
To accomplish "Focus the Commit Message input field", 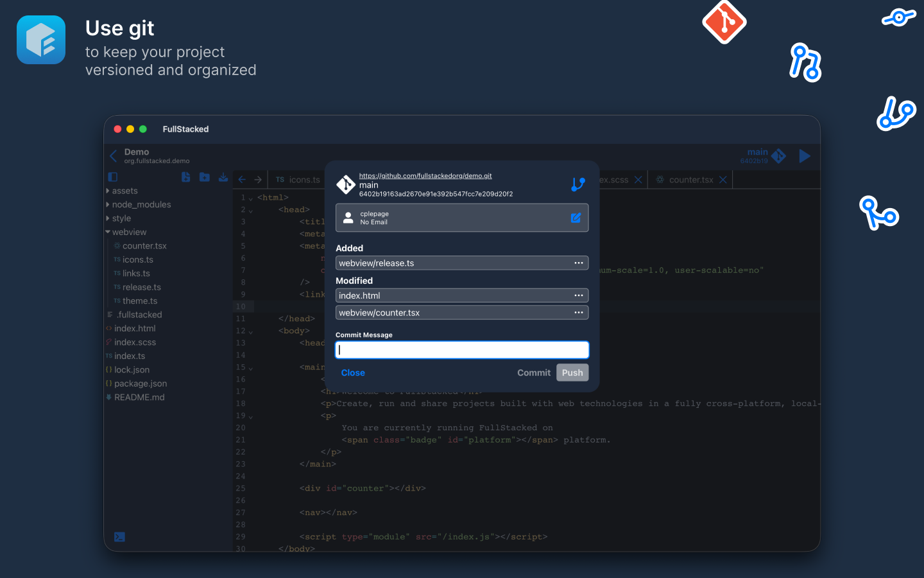I will coord(462,350).
